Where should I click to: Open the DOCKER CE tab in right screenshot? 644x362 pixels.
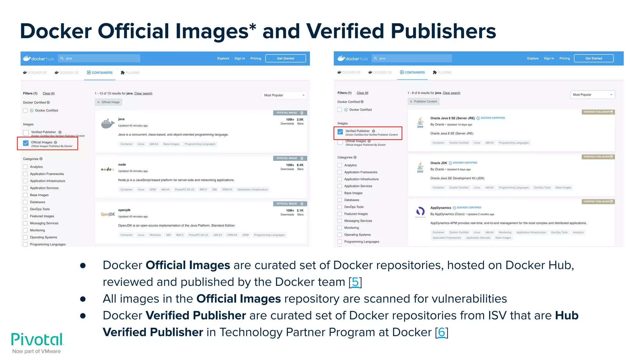point(380,73)
